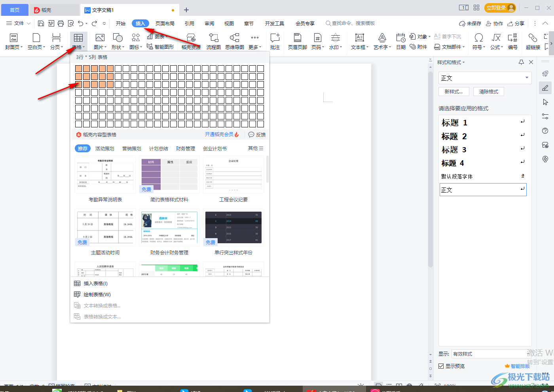Click the Undo arrow icon
The image size is (554, 392).
[80, 23]
